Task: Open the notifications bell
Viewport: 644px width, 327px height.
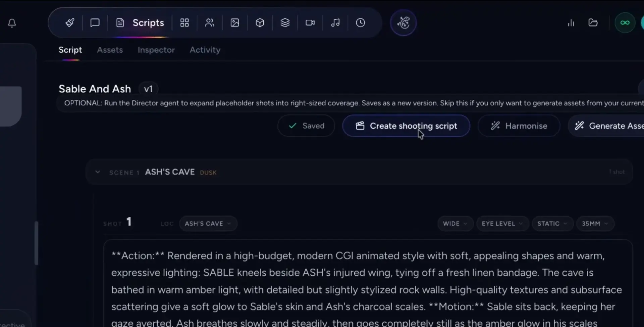Action: pyautogui.click(x=12, y=23)
